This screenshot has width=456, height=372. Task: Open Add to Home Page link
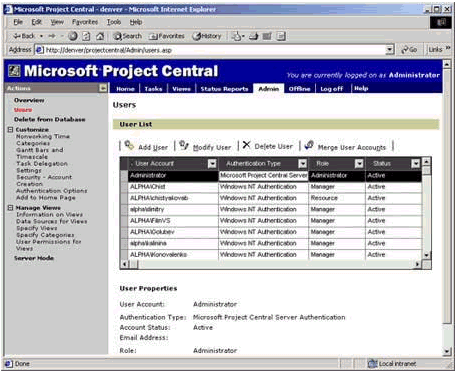tap(46, 198)
